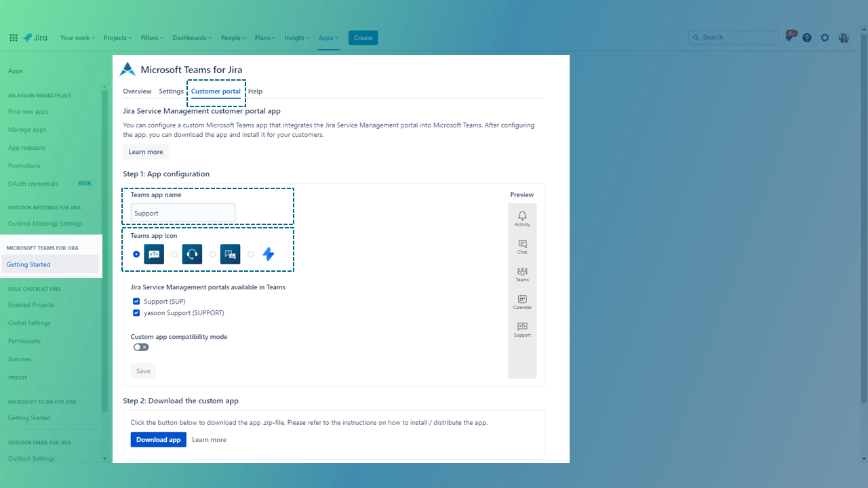Click the Download app button
868x488 pixels.
pos(158,440)
